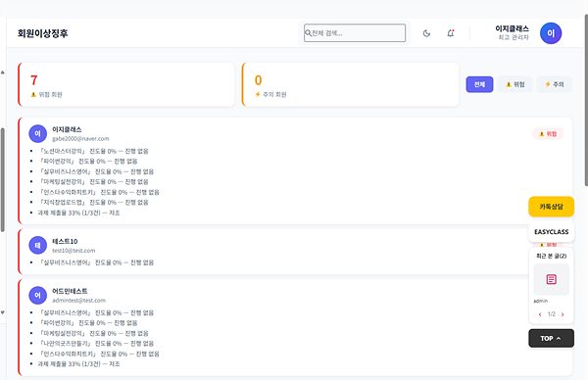Click 파이썬강의 row in 어드민테스트 card
The width and height of the screenshot is (588, 380).
[88, 323]
